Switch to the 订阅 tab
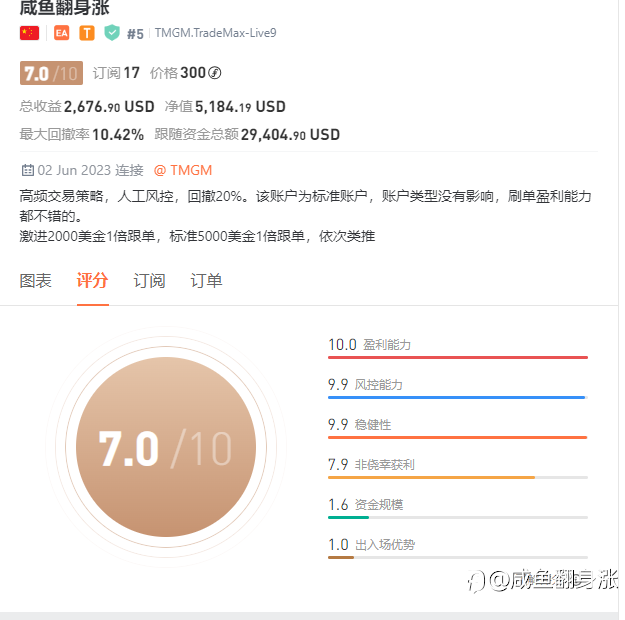This screenshot has width=625, height=620. coord(149,281)
